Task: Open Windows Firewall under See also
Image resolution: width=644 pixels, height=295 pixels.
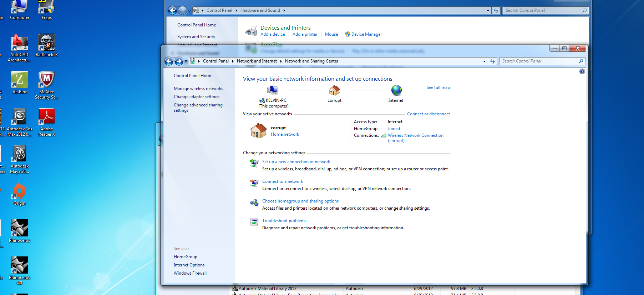Action: (x=190, y=273)
